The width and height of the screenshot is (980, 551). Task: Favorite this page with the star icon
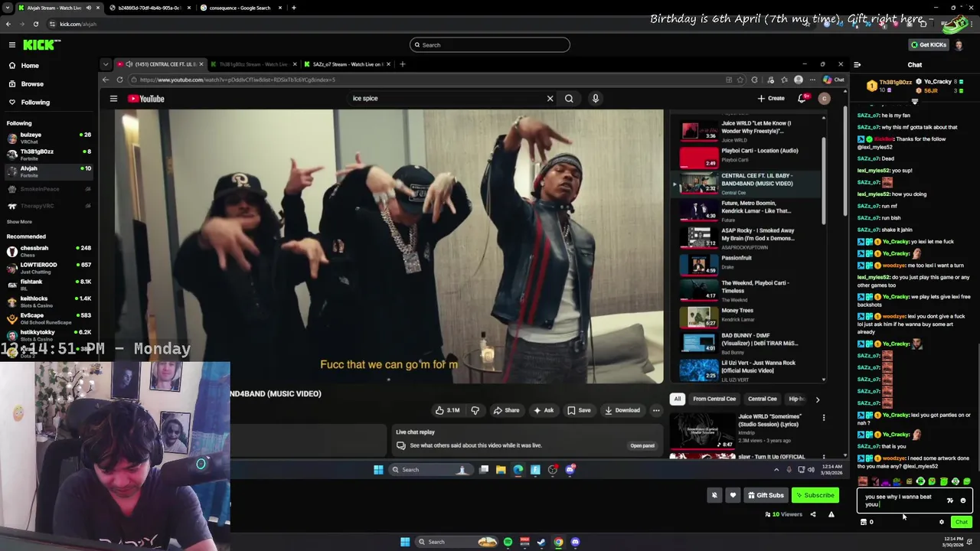740,80
